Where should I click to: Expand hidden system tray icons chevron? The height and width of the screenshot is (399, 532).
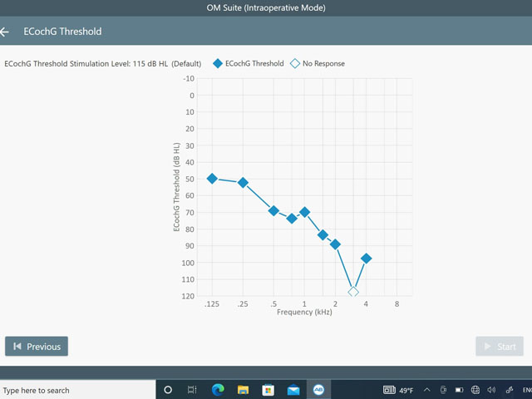click(427, 389)
